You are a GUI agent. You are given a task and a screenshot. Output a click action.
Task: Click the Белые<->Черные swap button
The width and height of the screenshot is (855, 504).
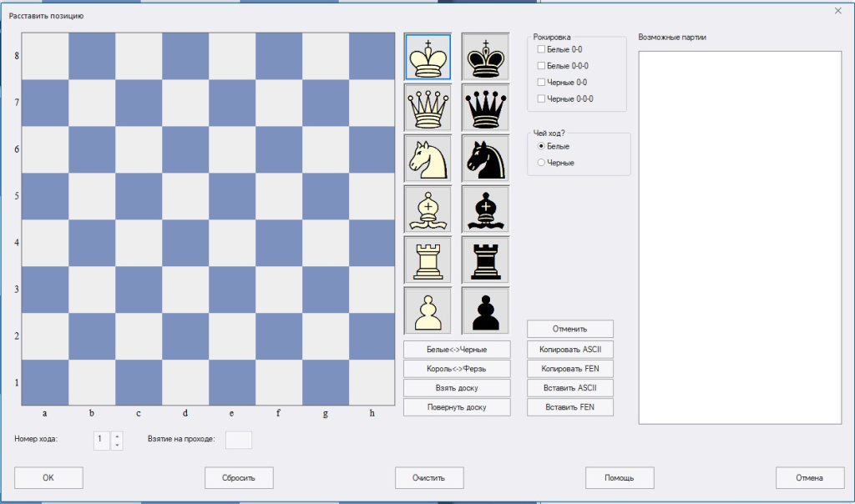coord(457,350)
